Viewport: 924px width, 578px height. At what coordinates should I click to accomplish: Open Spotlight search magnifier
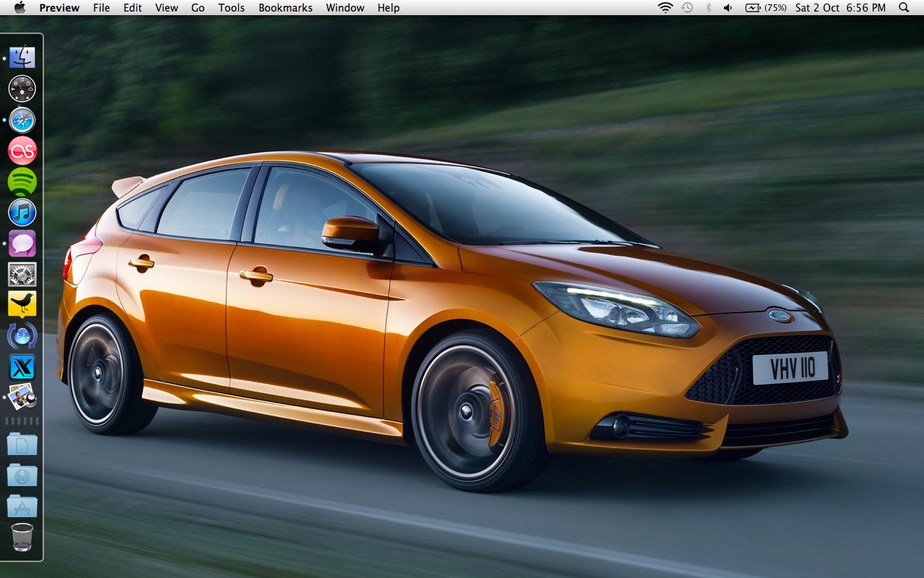click(x=904, y=8)
